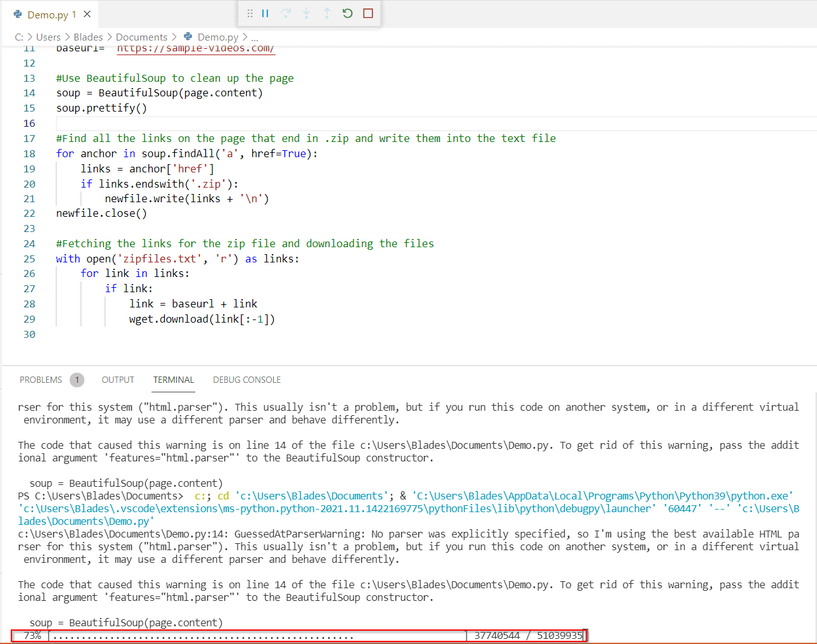Restart debugging with the green restart icon
817x644 pixels.
347,13
